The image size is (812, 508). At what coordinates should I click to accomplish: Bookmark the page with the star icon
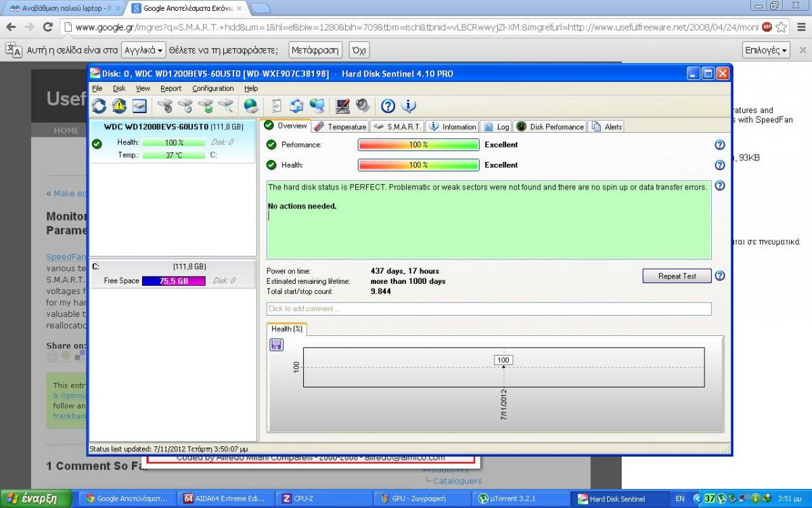(782, 27)
